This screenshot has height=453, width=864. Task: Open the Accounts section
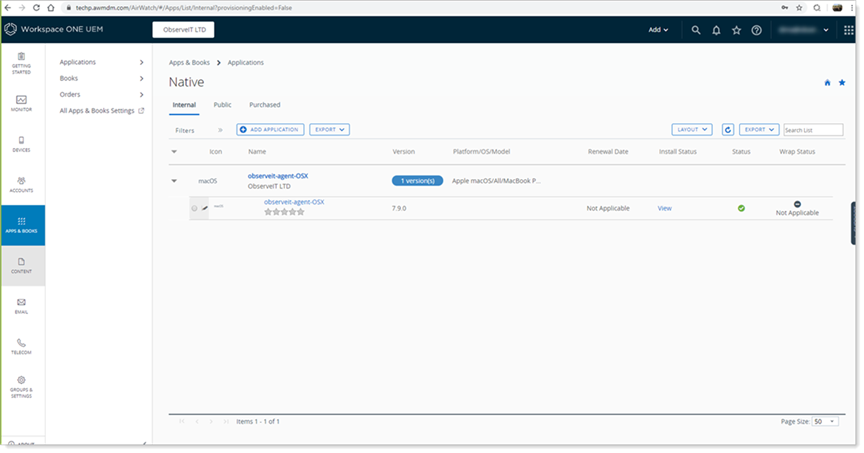pos(21,185)
